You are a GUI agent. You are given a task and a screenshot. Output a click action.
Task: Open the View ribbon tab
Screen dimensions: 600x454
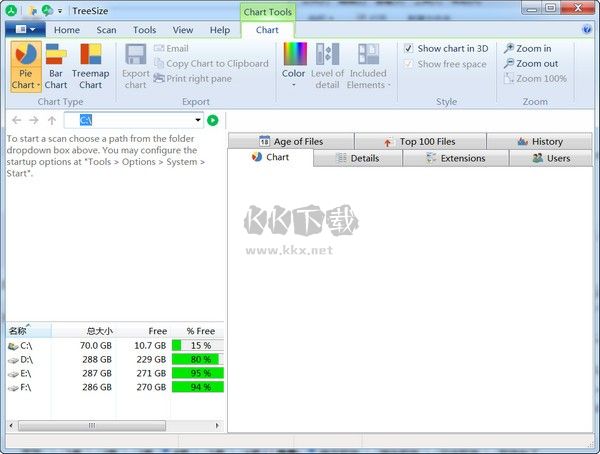point(183,30)
